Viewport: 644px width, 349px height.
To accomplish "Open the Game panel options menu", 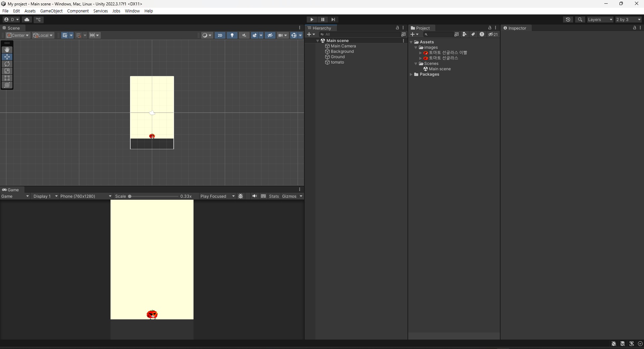I will (x=300, y=190).
